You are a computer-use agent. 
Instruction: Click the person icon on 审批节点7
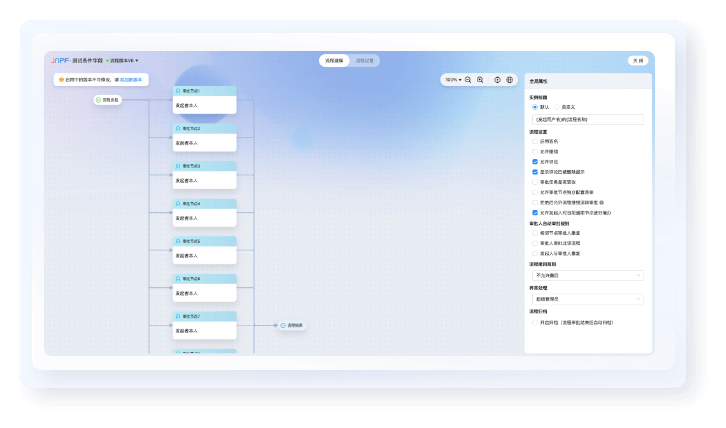pos(178,316)
